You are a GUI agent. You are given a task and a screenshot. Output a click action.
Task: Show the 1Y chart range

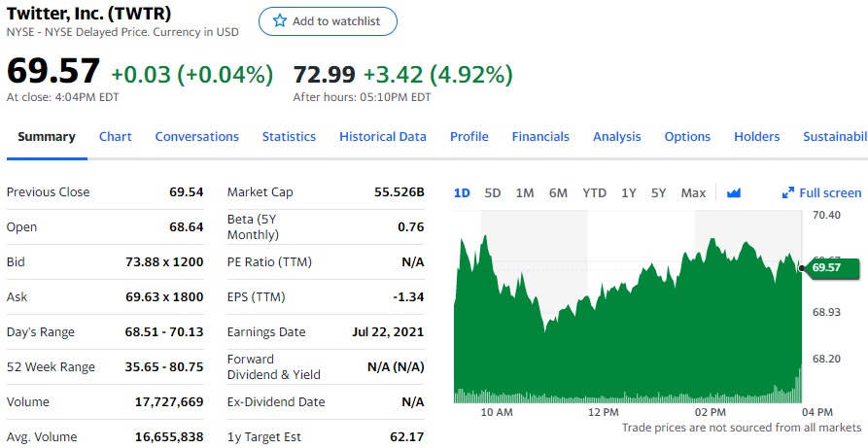pos(629,192)
